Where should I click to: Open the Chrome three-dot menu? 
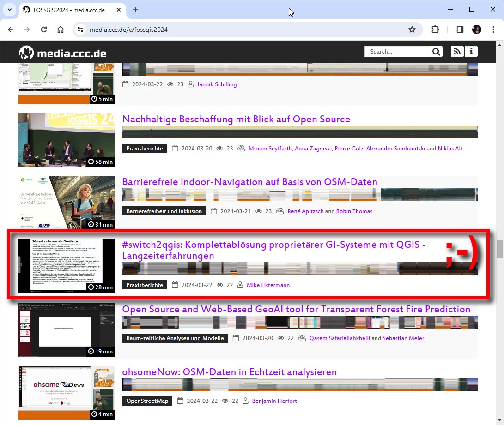[x=493, y=30]
